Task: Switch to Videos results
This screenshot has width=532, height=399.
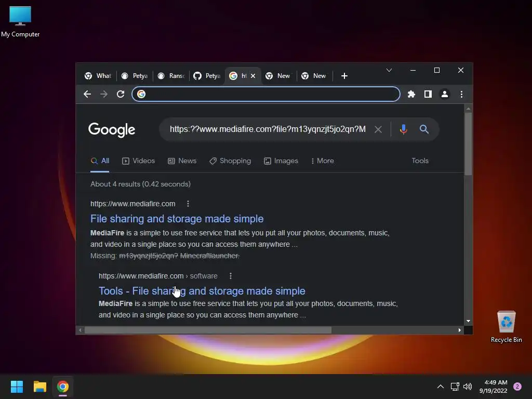Action: coord(138,161)
